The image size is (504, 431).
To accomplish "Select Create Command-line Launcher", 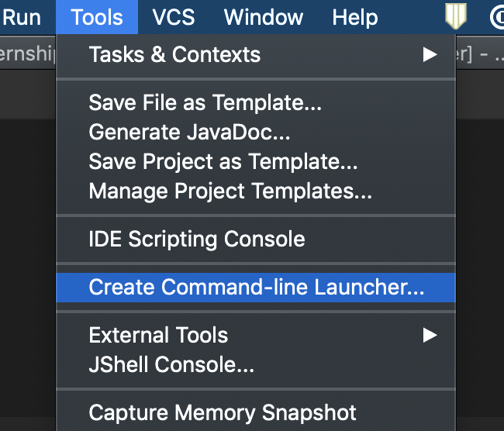I will (257, 288).
